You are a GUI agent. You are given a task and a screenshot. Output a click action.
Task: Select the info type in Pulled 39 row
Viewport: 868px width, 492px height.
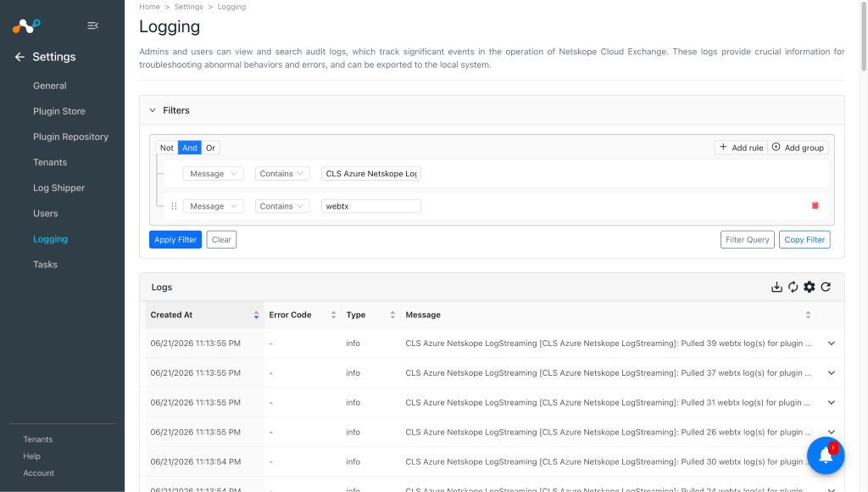pyautogui.click(x=353, y=344)
